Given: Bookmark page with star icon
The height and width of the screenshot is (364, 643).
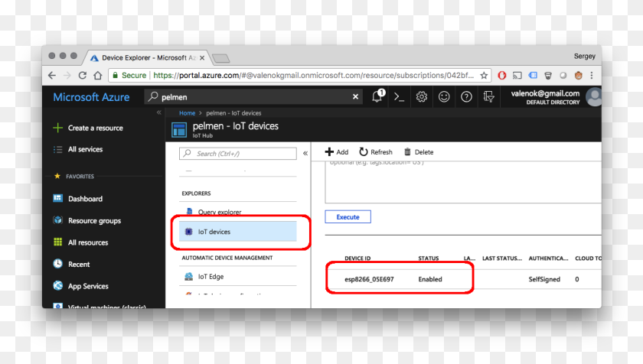Looking at the screenshot, I should [x=484, y=76].
